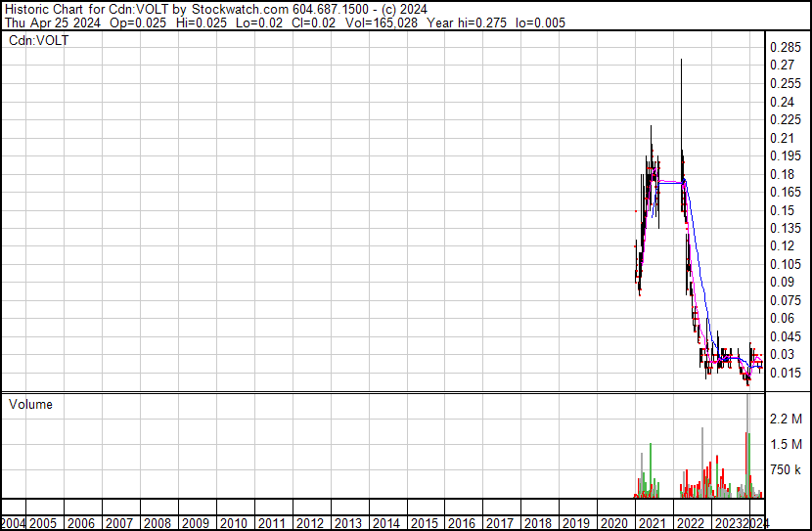Click the Volume panel label
The height and width of the screenshot is (531, 812).
tap(30, 404)
